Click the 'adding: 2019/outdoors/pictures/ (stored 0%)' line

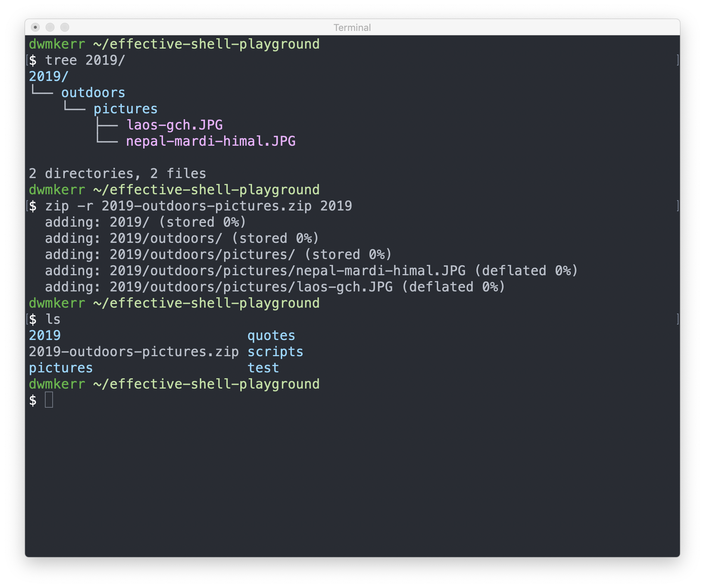[x=218, y=254]
